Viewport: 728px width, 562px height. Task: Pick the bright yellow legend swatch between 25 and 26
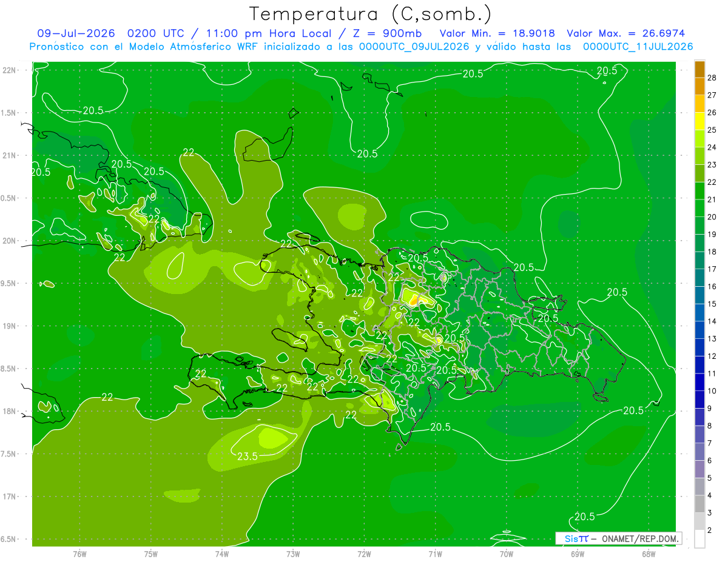699,121
